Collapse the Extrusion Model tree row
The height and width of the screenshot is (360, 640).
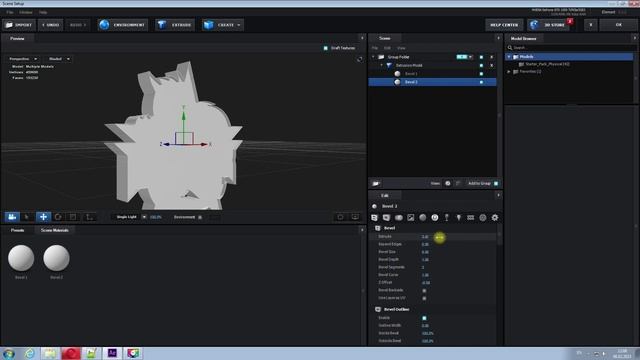tap(382, 65)
